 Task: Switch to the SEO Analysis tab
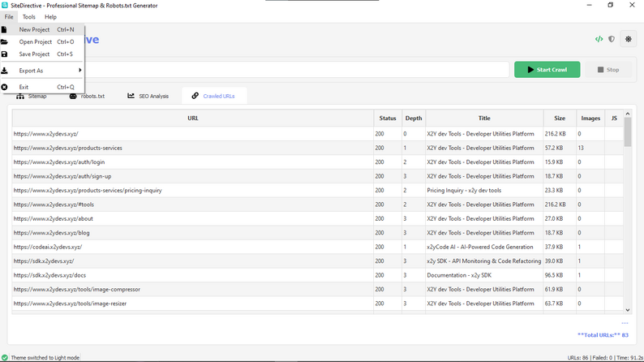pos(148,96)
